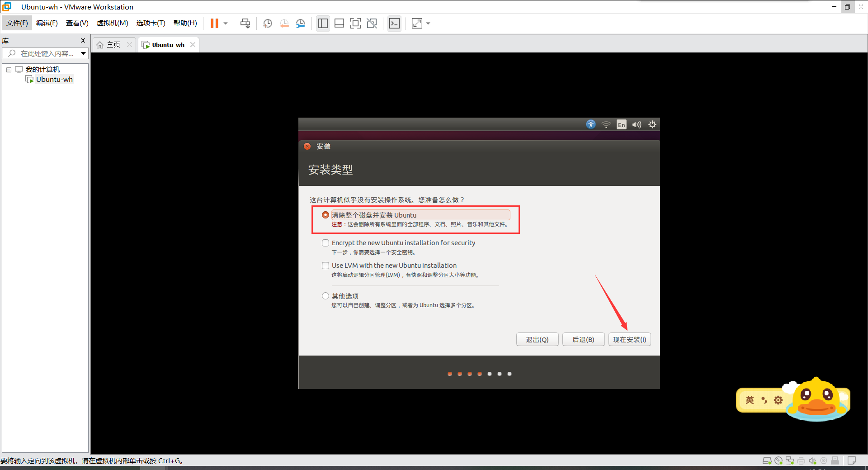Collapse the 我的计算机 tree node
The height and width of the screenshot is (470, 868).
coord(9,70)
